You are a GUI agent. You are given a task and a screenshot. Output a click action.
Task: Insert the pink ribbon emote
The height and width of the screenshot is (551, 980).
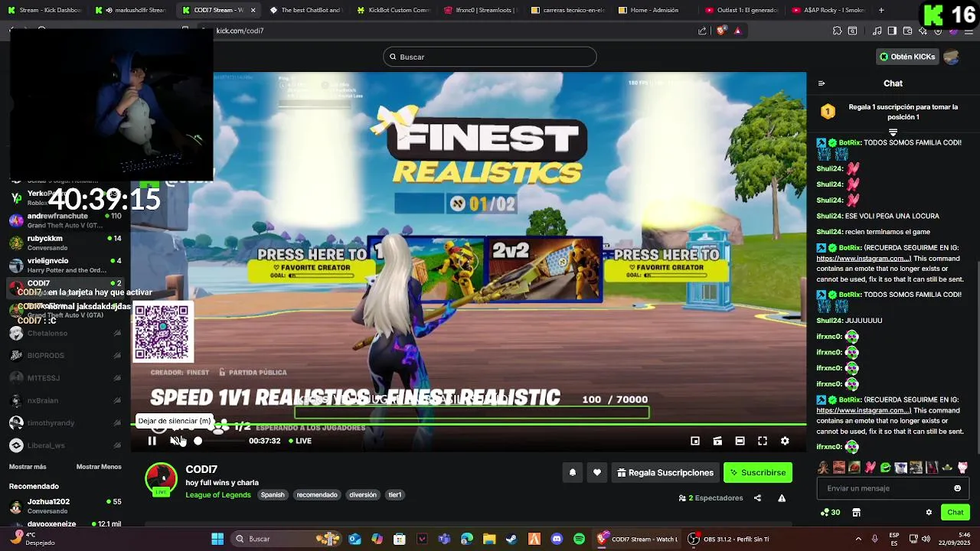tap(870, 468)
